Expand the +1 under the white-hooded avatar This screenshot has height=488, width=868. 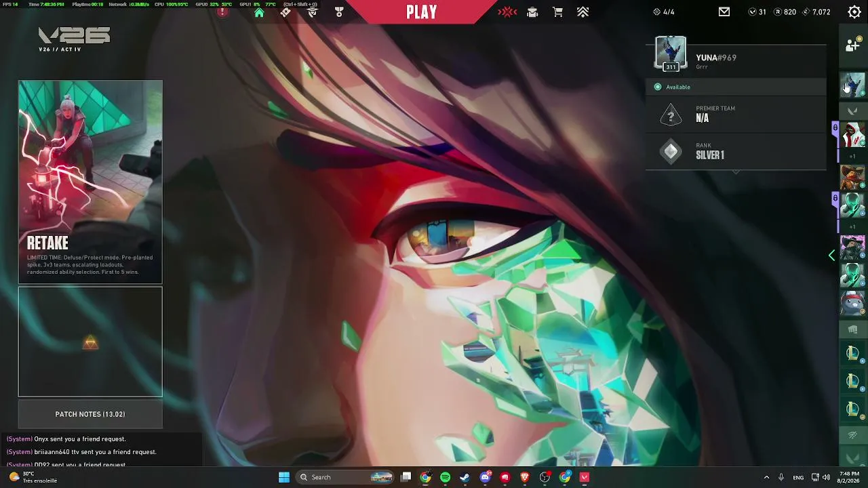853,157
